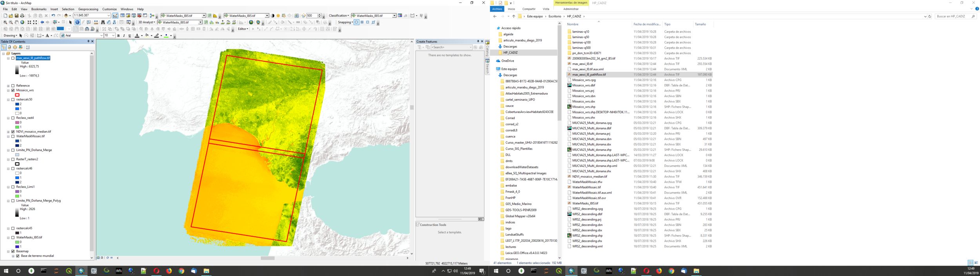980x276 pixels.
Task: Click Mosaico_wrs red outline symbol
Action: tap(17, 95)
